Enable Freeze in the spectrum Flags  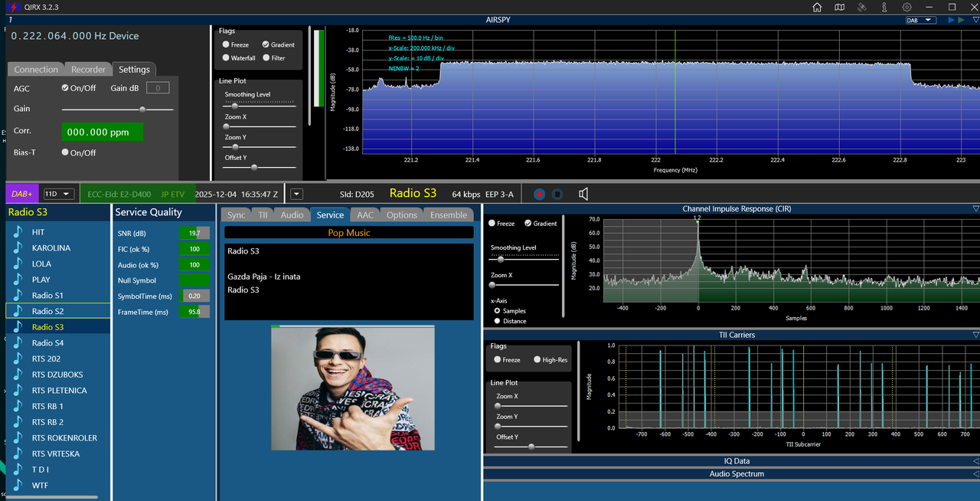click(x=226, y=45)
